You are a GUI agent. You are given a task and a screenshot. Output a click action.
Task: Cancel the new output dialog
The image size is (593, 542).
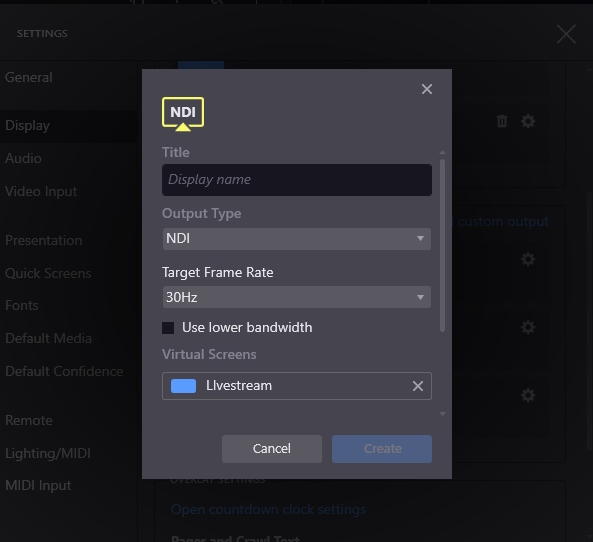pos(272,449)
